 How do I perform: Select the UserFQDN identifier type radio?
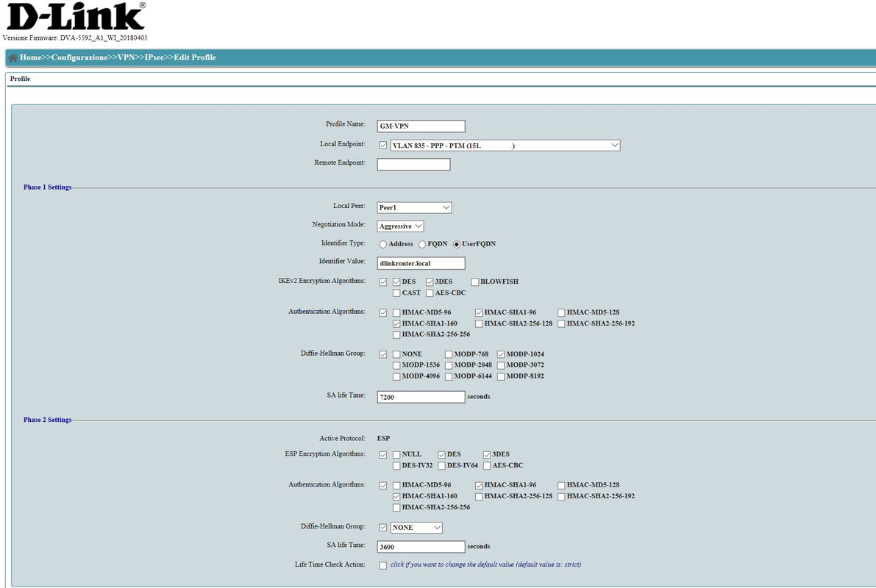(x=457, y=244)
